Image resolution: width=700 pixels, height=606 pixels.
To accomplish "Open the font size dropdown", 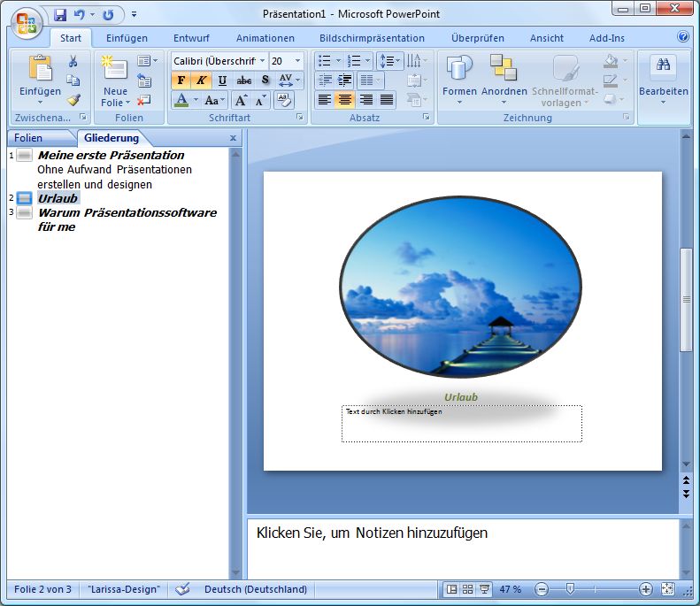I will [297, 61].
